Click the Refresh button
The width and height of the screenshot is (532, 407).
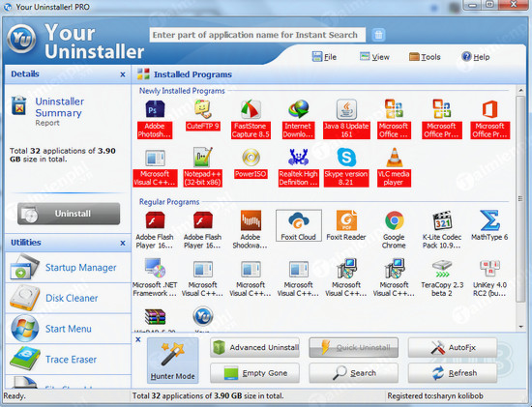(x=453, y=373)
